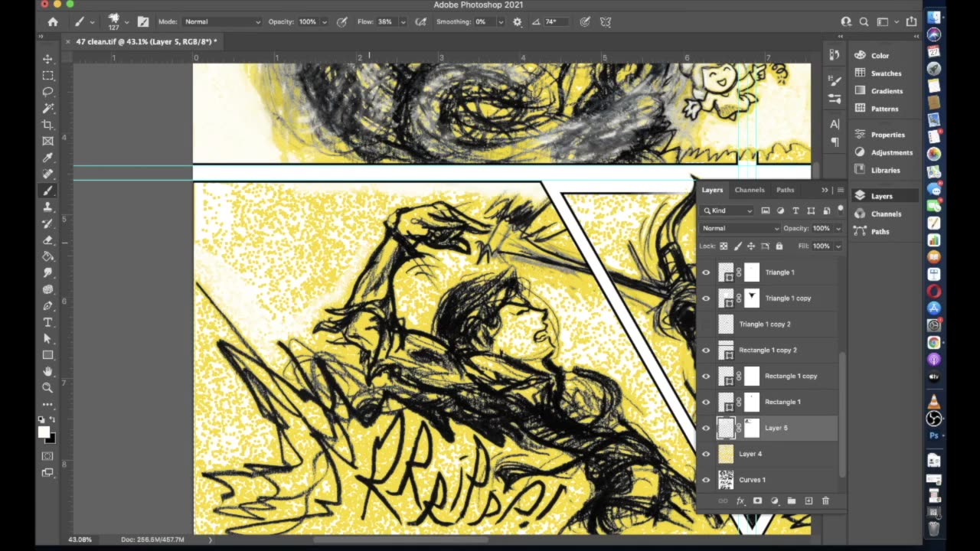
Task: Click the search icon in top bar
Action: pyautogui.click(x=864, y=21)
